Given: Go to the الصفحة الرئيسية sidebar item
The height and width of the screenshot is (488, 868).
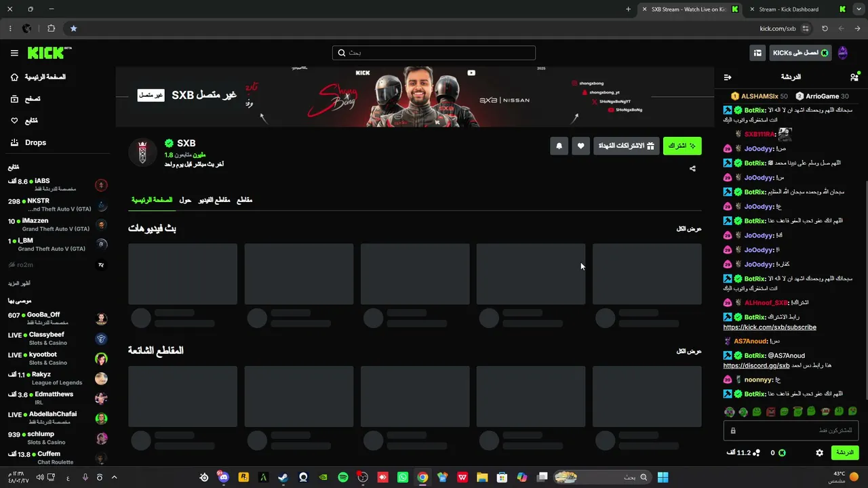Looking at the screenshot, I should [x=38, y=77].
